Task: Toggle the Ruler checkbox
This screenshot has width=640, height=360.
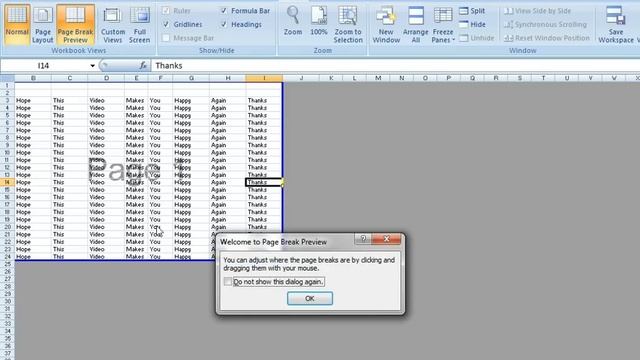Action: point(166,11)
